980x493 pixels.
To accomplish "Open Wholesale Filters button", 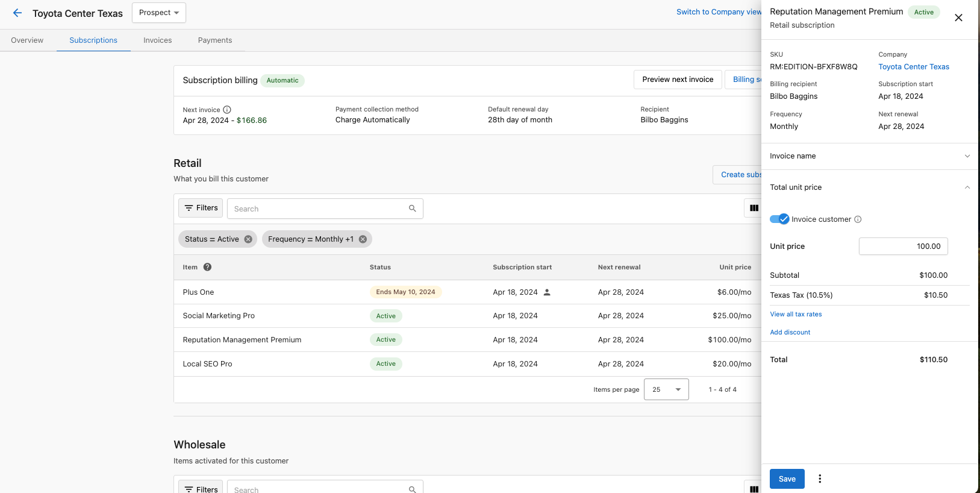I will click(201, 488).
